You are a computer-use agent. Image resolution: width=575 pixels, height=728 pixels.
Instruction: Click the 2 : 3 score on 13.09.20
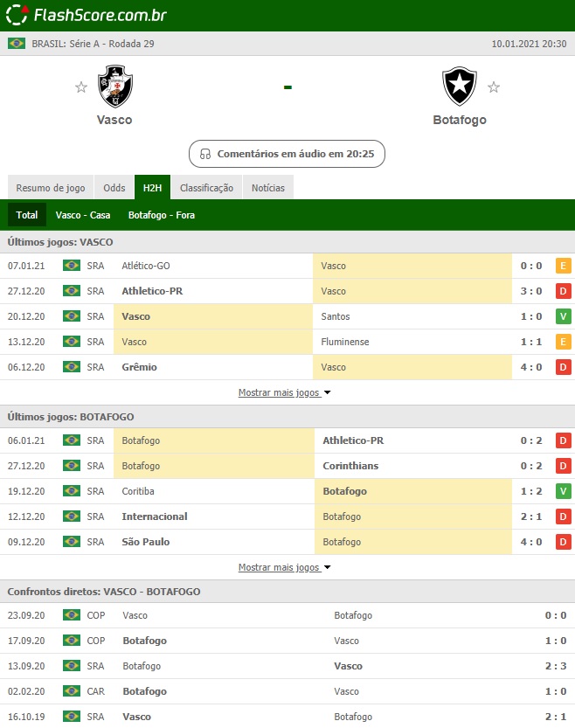pyautogui.click(x=556, y=666)
